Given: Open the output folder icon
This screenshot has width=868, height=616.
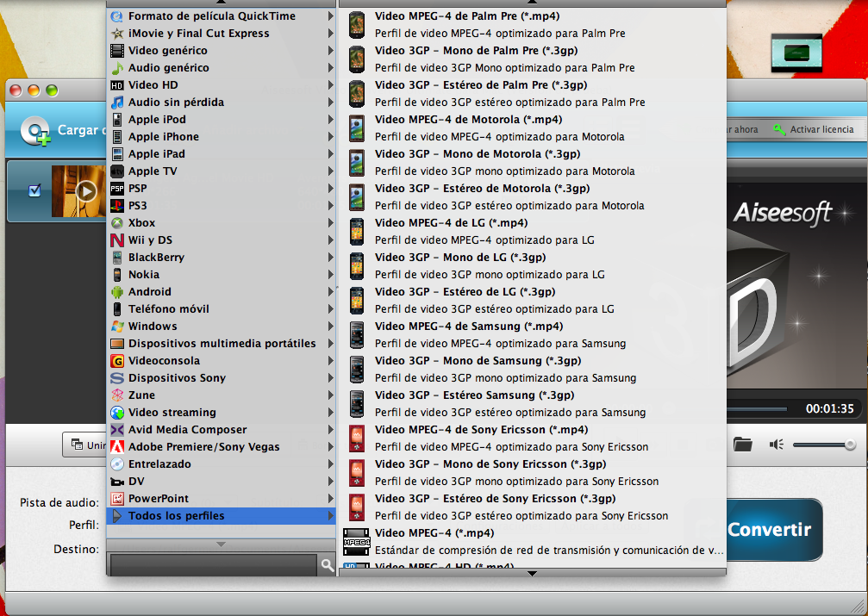Looking at the screenshot, I should (x=742, y=444).
